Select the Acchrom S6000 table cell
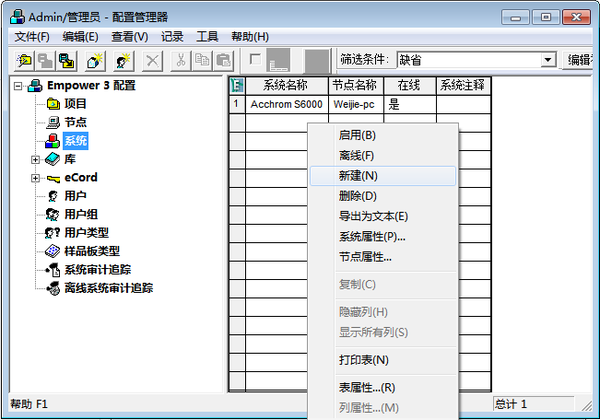 [x=285, y=104]
